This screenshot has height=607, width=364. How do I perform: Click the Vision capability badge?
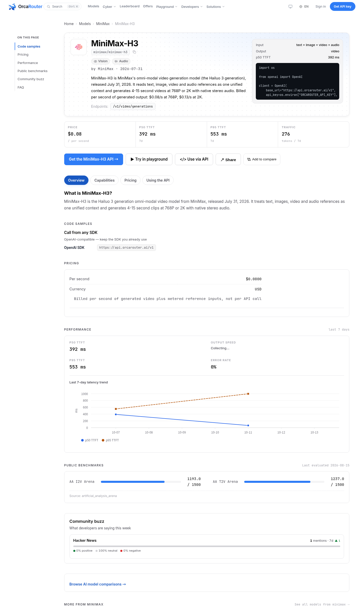point(101,61)
